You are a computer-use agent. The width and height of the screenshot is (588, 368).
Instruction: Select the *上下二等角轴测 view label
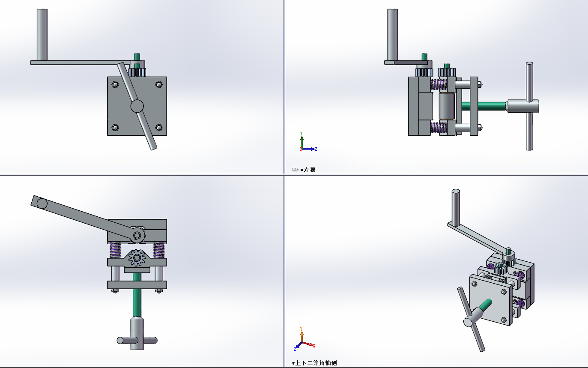[x=314, y=363]
